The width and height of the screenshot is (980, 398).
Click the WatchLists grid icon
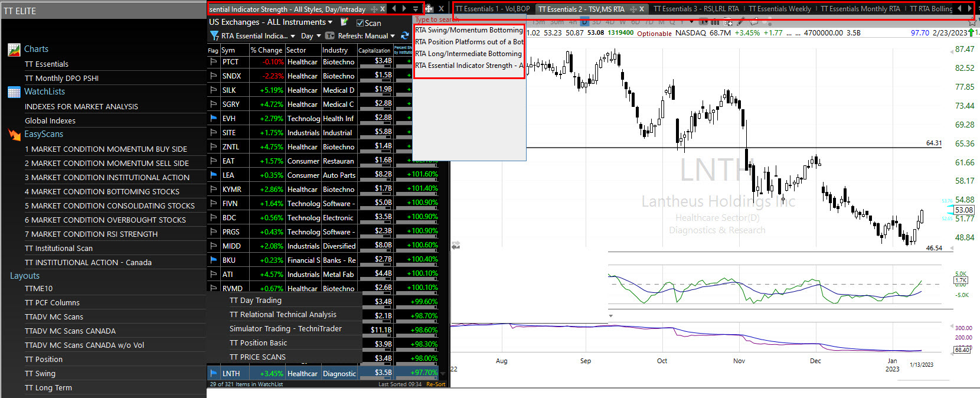click(x=14, y=92)
